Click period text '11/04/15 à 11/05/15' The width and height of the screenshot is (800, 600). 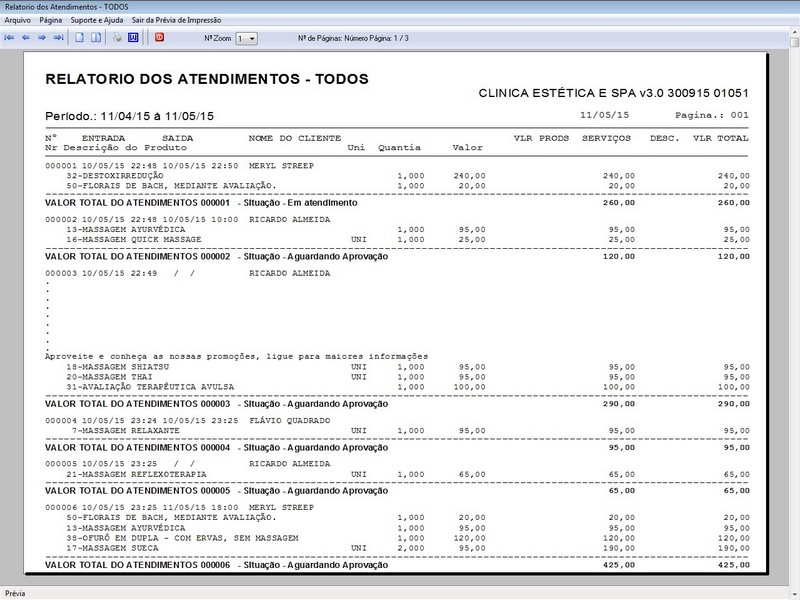[x=157, y=116]
